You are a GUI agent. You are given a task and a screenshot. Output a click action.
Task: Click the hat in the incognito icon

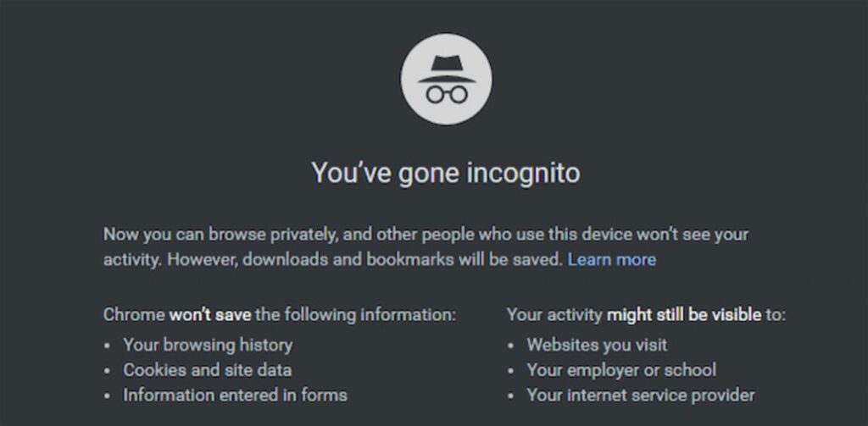[445, 67]
